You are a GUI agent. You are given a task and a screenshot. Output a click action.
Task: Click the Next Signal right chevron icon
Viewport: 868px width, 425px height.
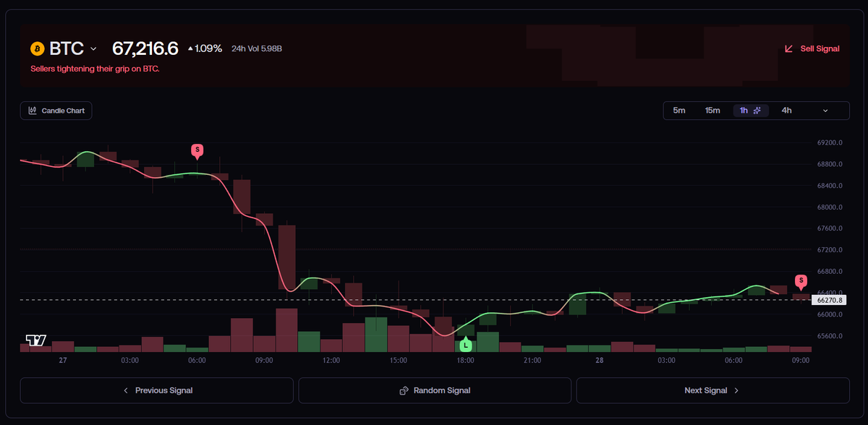click(736, 390)
